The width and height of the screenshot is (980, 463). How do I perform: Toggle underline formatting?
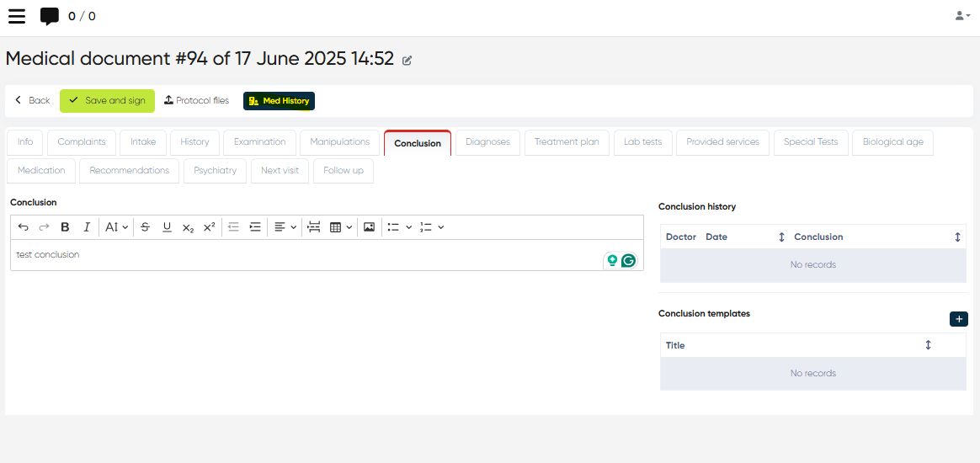pos(167,227)
